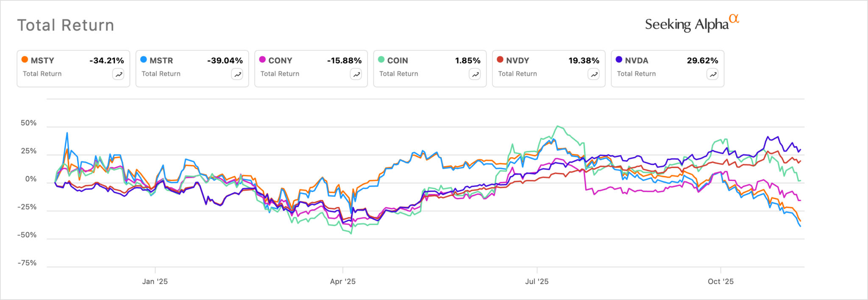Click the green COIN color dot
Viewport: 868px width, 300px height.
pos(381,60)
